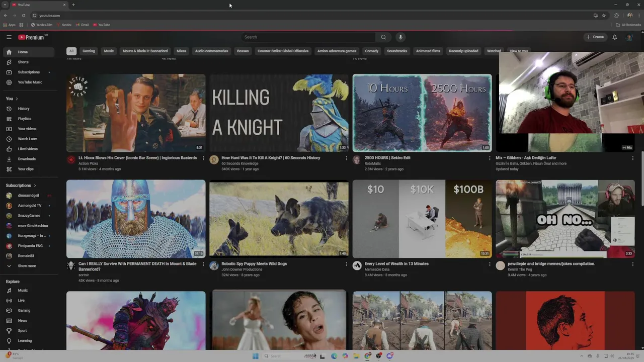Screen dimensions: 644x362
Task: Expand the You section chevron
Action: coord(17,99)
